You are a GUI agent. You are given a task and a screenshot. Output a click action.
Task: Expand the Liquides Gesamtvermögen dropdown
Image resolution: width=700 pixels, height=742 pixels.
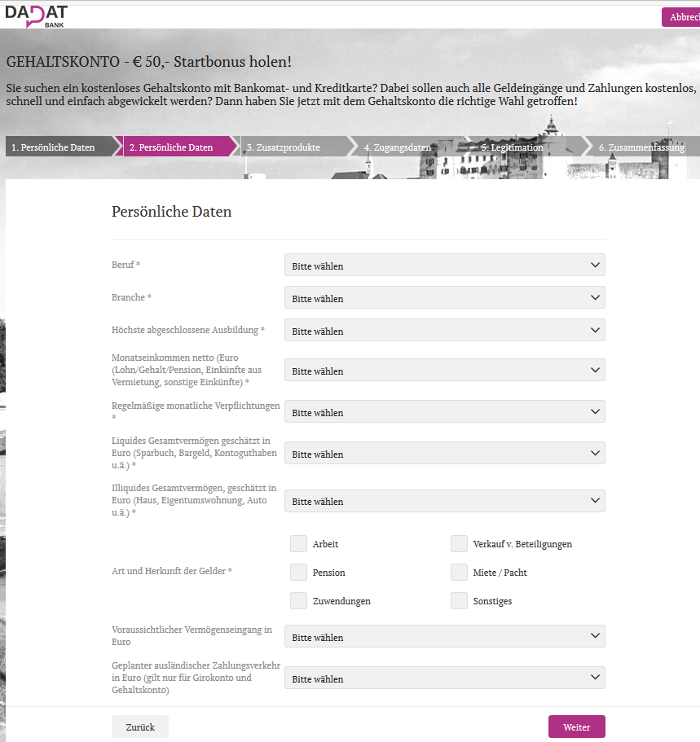coord(444,453)
